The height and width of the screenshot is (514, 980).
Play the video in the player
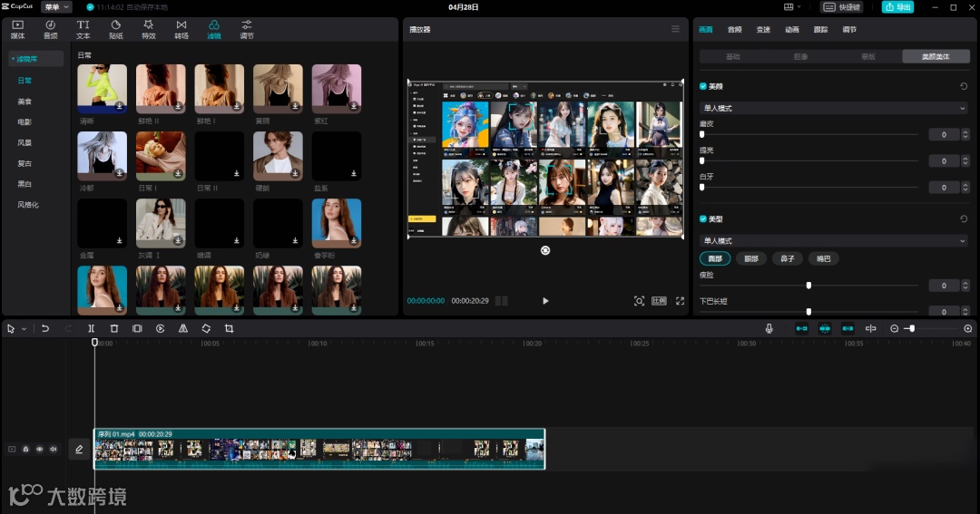[545, 301]
